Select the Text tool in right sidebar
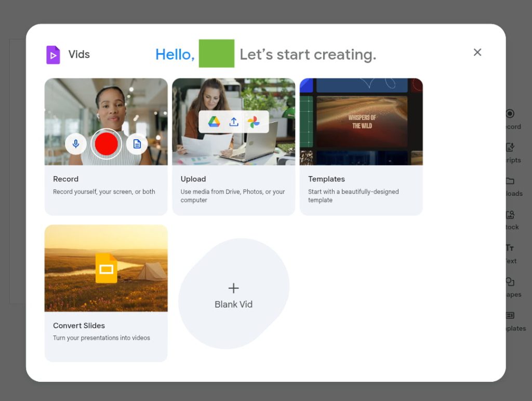532x401 pixels. [x=510, y=248]
